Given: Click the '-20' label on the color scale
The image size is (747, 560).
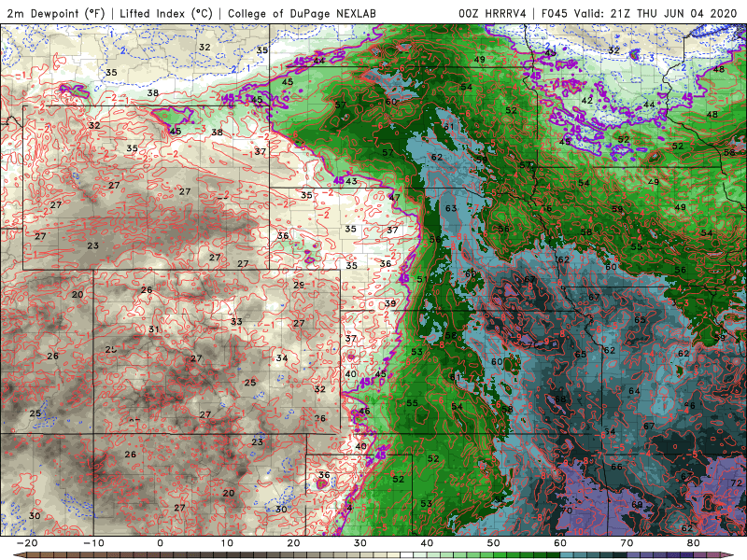Looking at the screenshot, I should pyautogui.click(x=27, y=543).
